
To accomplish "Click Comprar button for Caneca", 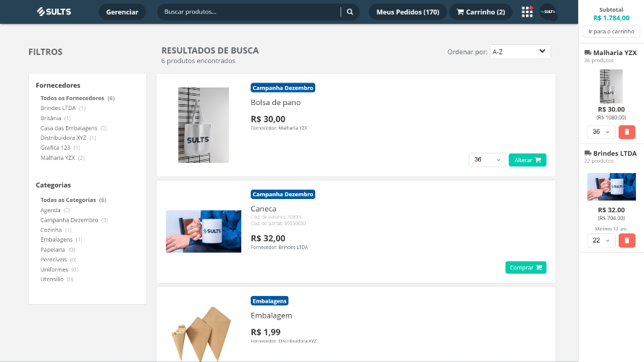I will (526, 268).
